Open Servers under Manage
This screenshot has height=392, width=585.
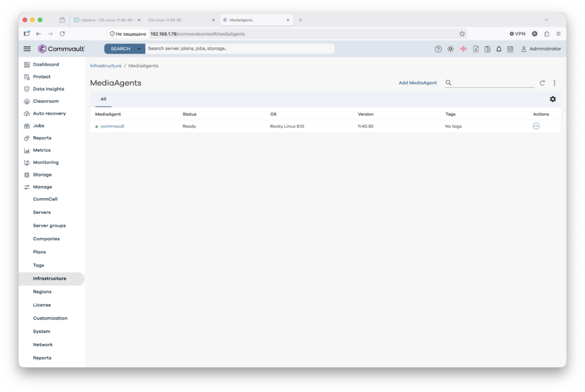42,212
